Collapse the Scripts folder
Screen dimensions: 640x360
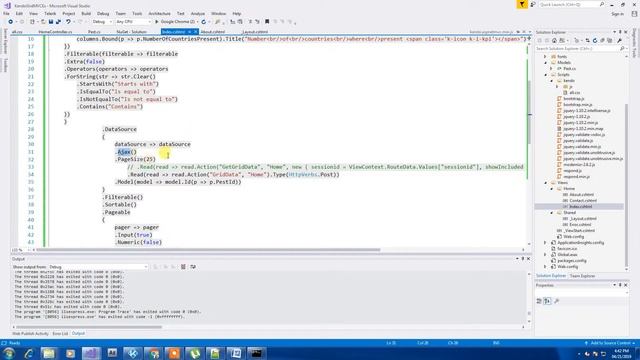[x=546, y=75]
